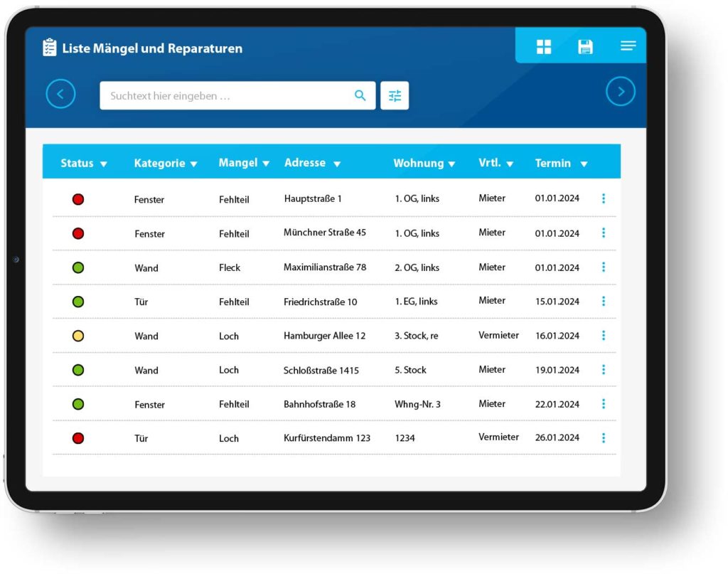This screenshot has height=574, width=728.
Task: Open the Termin column sort dropdown
Action: click(x=584, y=164)
